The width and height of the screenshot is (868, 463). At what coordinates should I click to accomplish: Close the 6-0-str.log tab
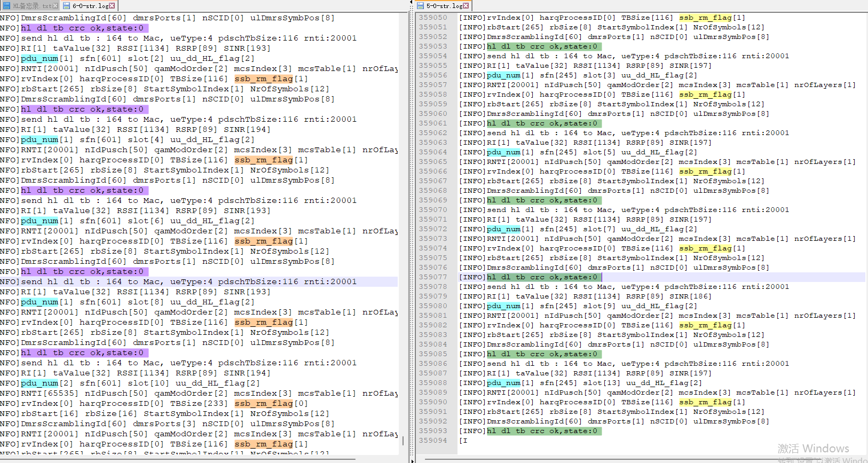(112, 6)
